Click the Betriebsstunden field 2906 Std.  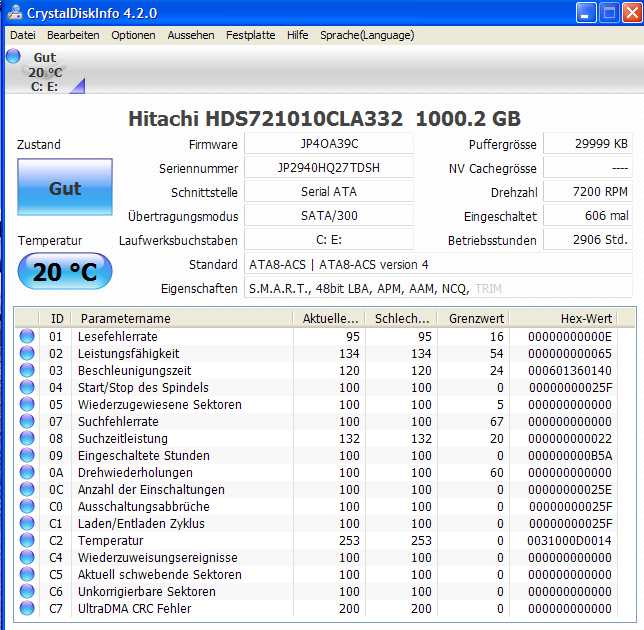point(588,240)
